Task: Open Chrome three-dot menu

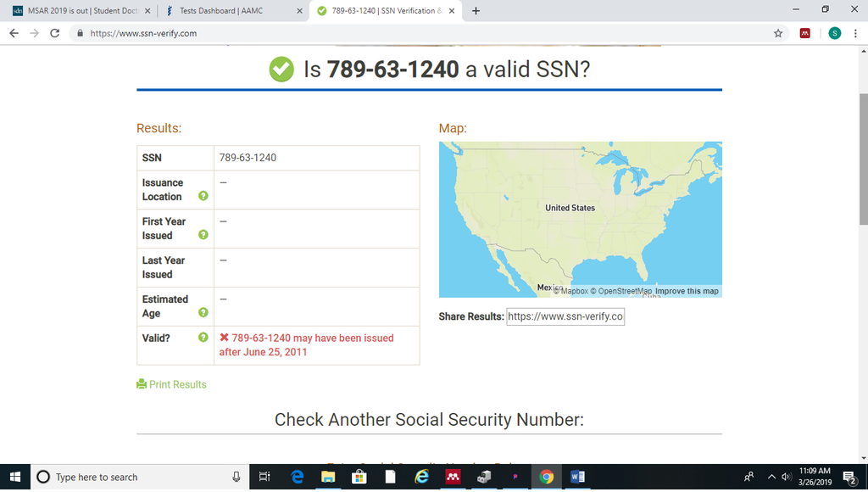Action: coord(855,33)
